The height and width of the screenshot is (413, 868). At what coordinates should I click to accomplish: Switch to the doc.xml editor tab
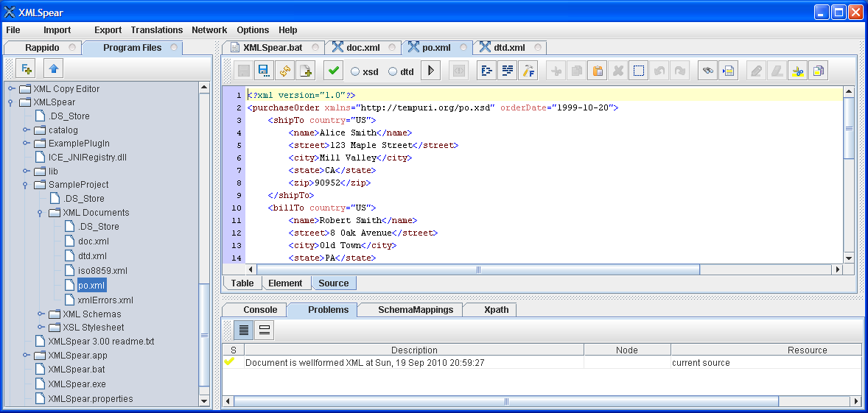point(362,47)
